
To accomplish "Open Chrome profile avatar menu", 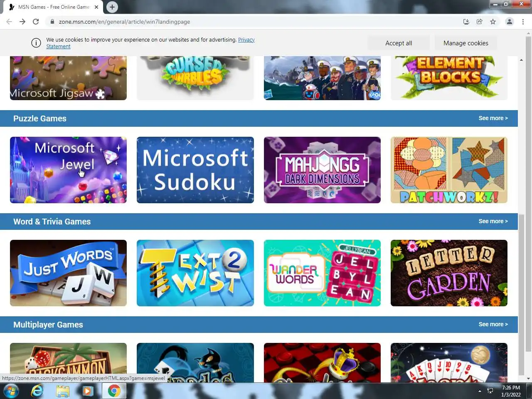I will pos(509,22).
